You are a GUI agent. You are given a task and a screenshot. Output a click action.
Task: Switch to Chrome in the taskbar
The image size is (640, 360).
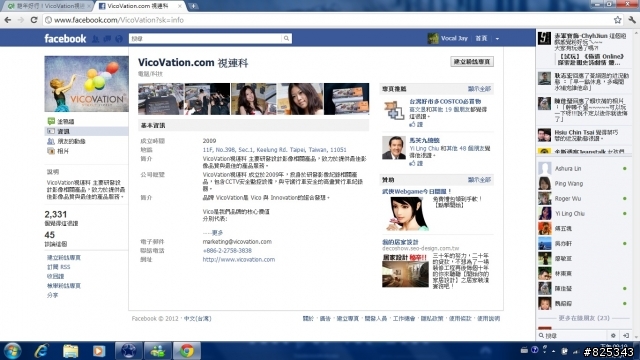tap(187, 351)
